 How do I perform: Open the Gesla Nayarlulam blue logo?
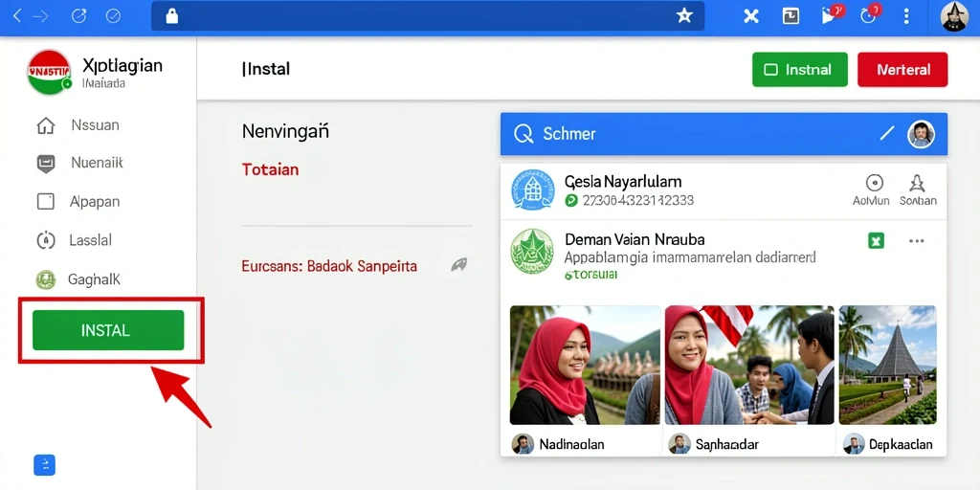pyautogui.click(x=532, y=190)
